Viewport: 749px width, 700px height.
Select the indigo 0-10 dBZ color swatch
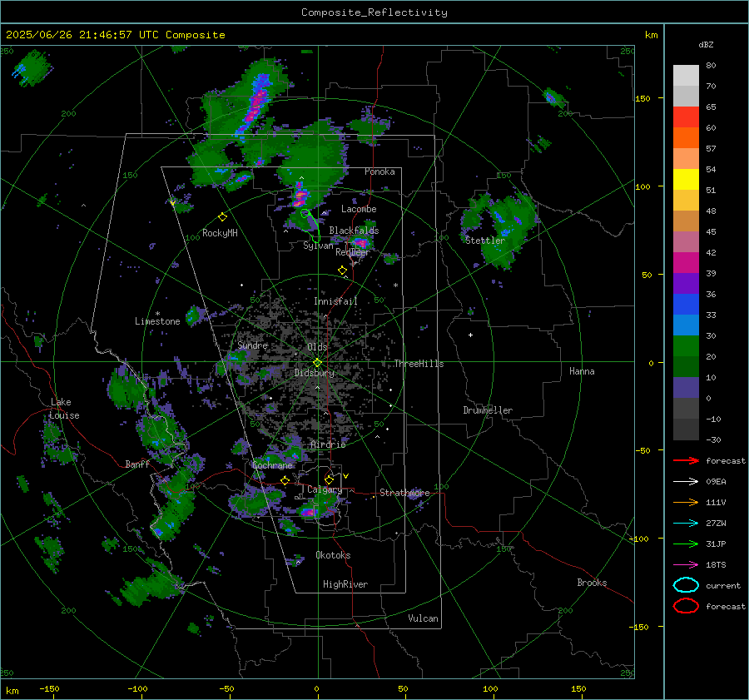[x=686, y=388]
